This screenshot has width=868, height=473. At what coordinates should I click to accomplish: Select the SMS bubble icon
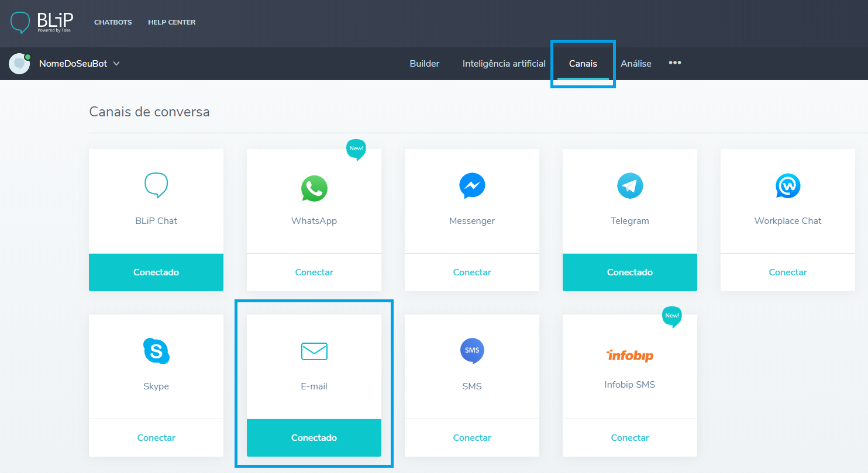472,351
